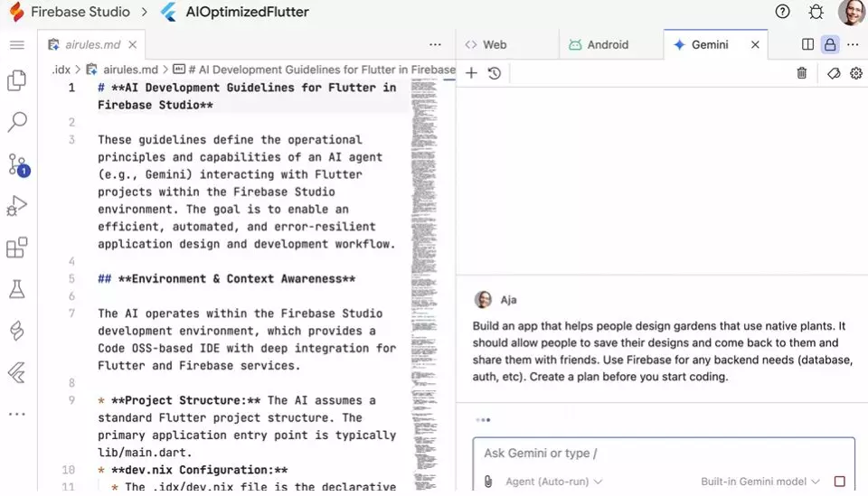Show additional activity bar views

coord(17,414)
